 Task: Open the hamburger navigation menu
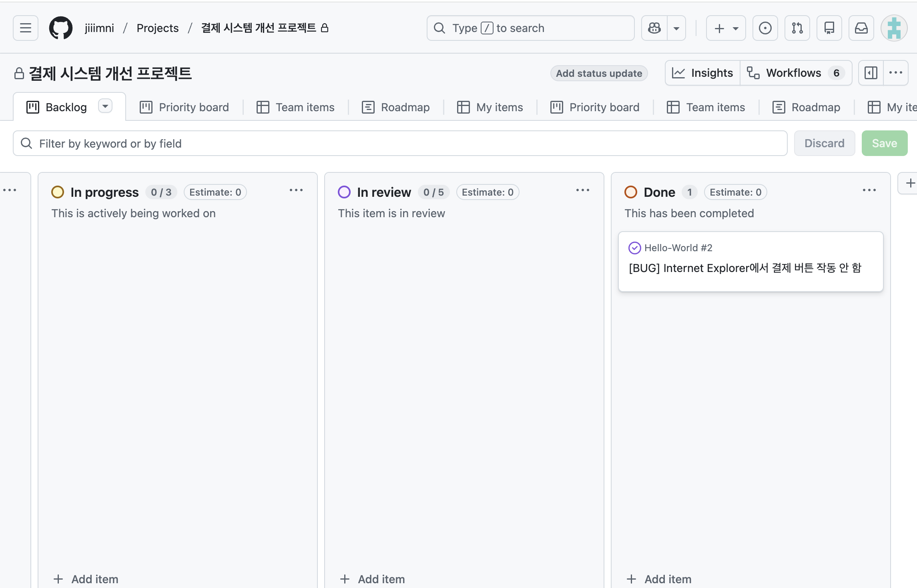point(26,28)
